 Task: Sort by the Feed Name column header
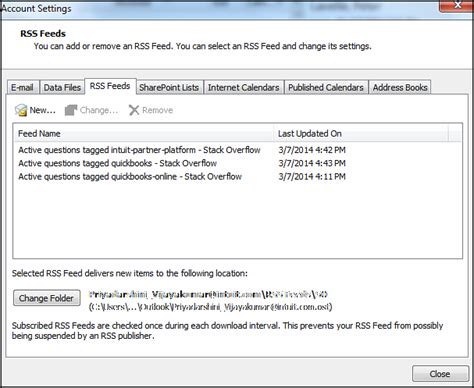(143, 133)
